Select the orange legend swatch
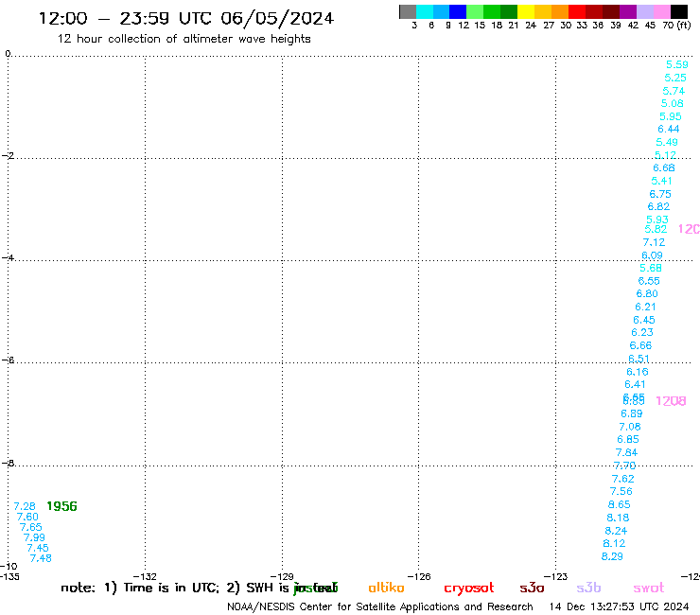The width and height of the screenshot is (700, 615). point(560,11)
